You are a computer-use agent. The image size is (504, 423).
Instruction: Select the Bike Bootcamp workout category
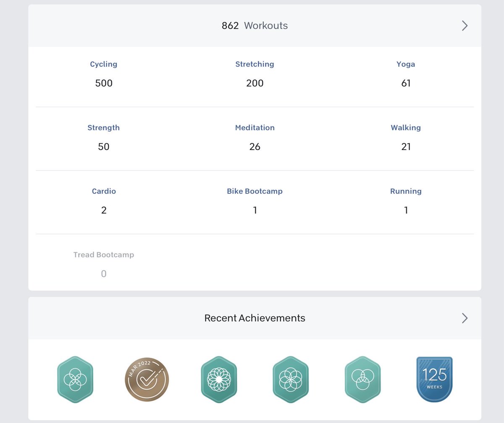pyautogui.click(x=255, y=191)
